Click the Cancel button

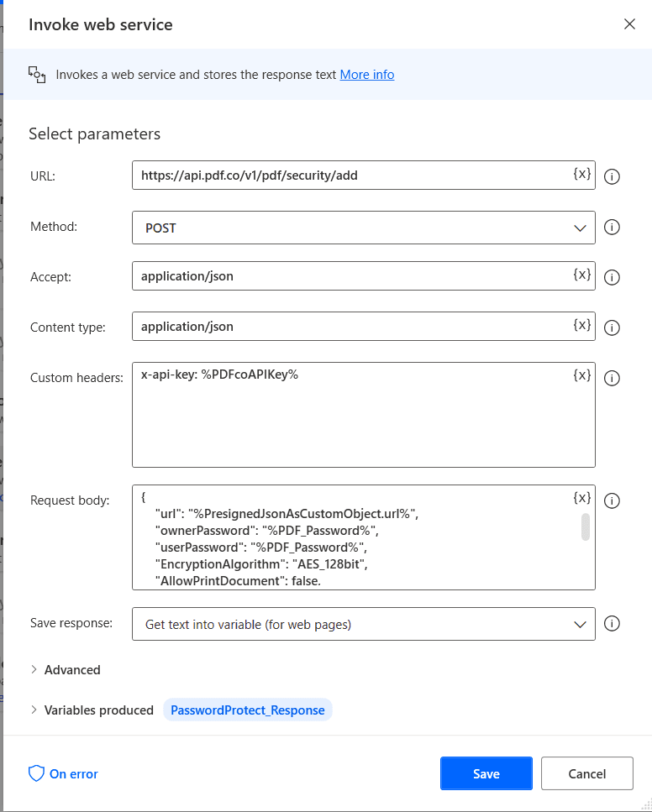pos(586,773)
